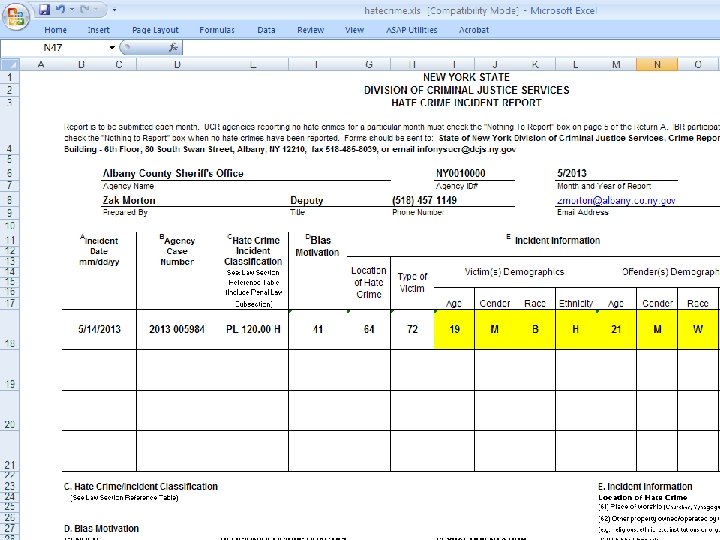720x540 pixels.
Task: Select the Albany County Sheriff's Office cell
Action: click(173, 173)
